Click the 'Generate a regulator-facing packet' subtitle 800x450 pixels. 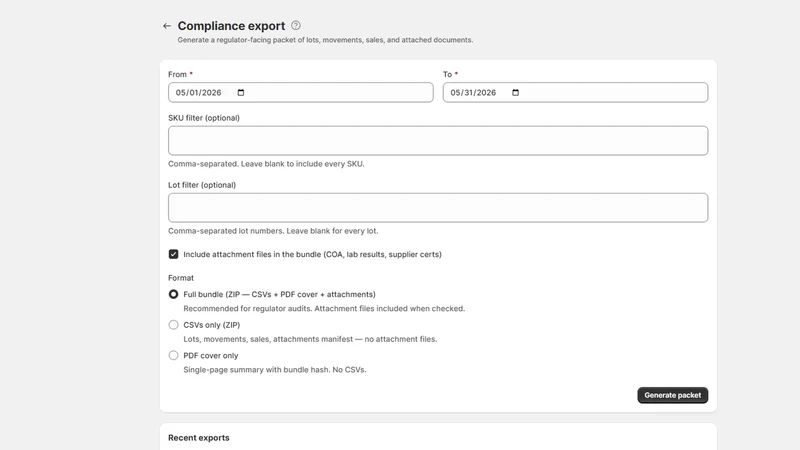pyautogui.click(x=325, y=40)
